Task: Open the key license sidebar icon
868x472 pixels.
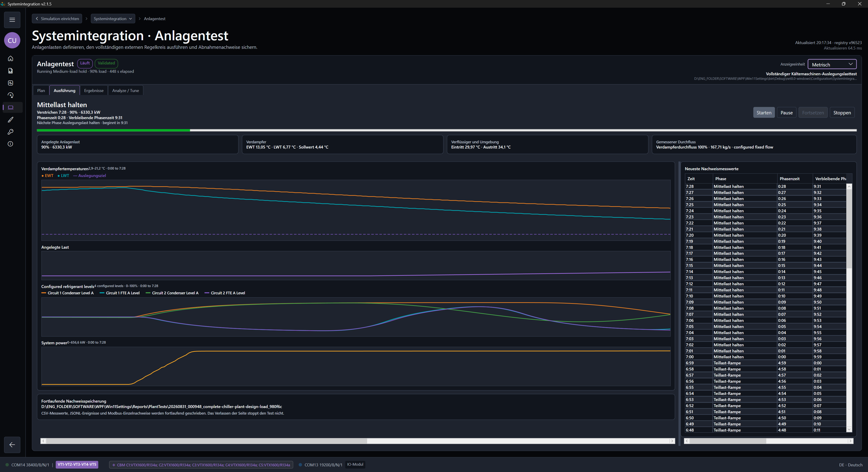Action: [x=10, y=132]
